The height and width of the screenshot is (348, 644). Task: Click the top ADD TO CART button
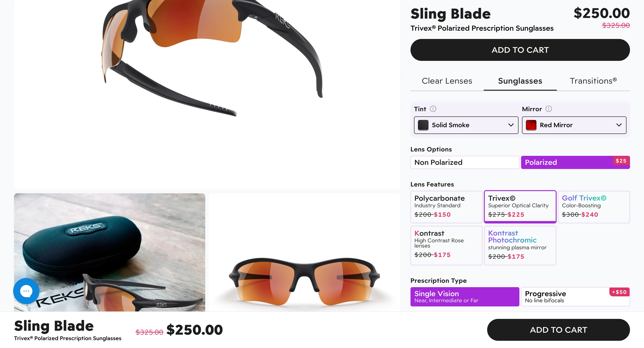click(x=520, y=50)
